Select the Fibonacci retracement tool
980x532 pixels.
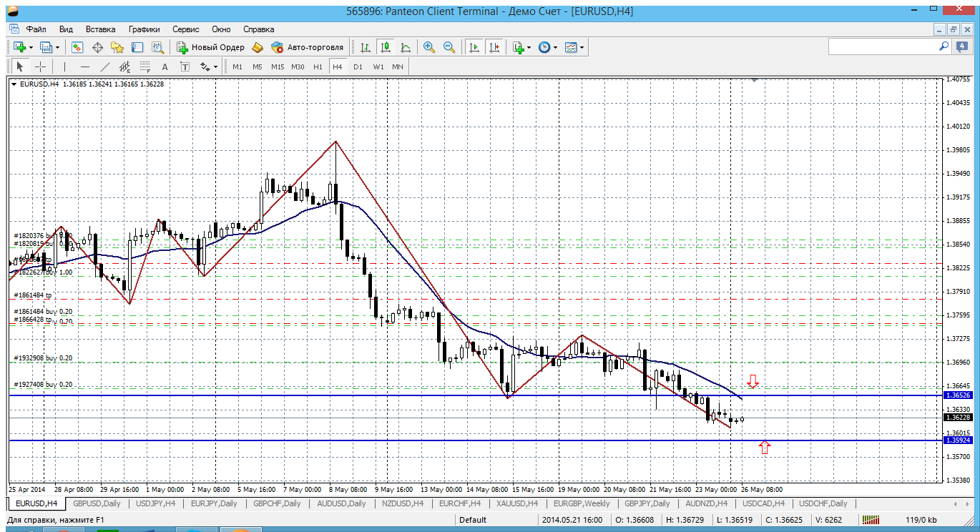pyautogui.click(x=145, y=66)
